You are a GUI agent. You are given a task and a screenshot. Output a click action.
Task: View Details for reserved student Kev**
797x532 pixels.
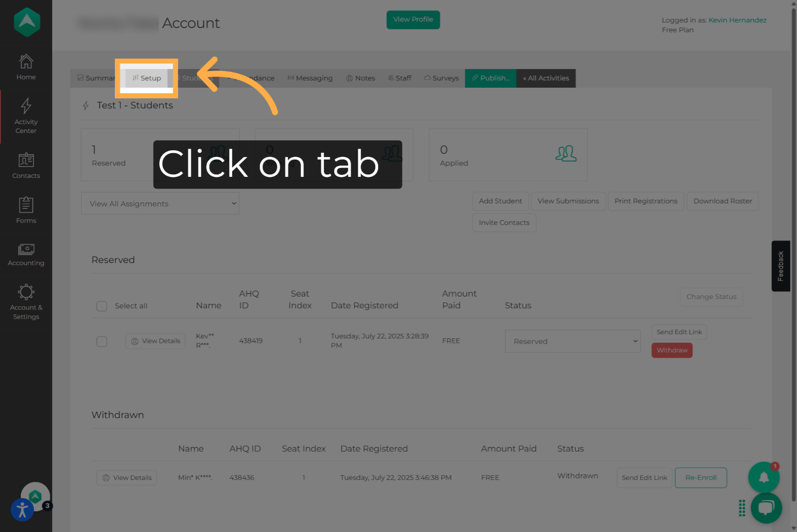click(155, 341)
